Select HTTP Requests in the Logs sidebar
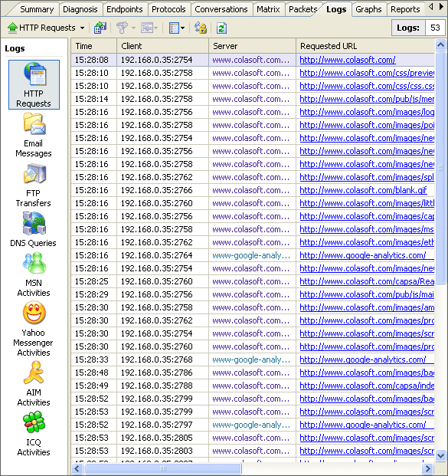This screenshot has width=448, height=476. (34, 84)
